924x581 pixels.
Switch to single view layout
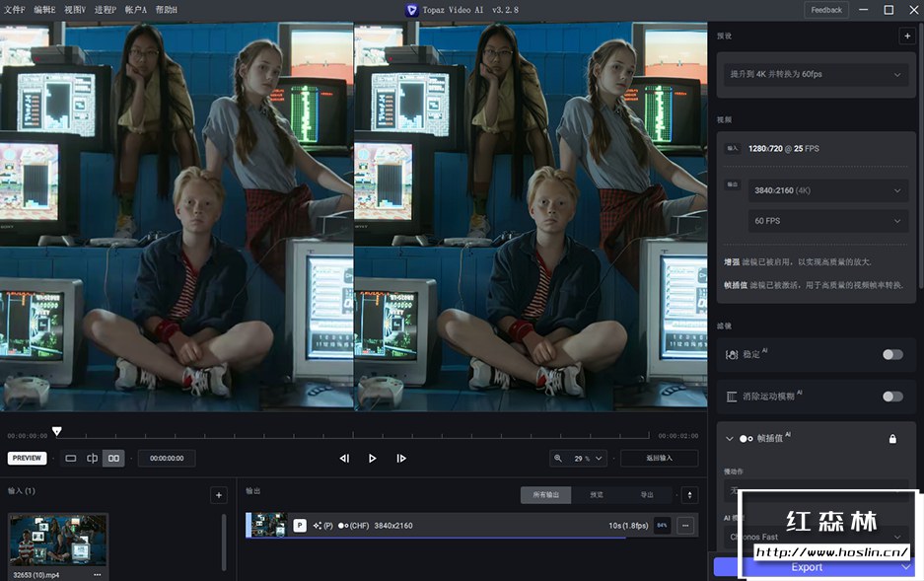[x=70, y=458]
